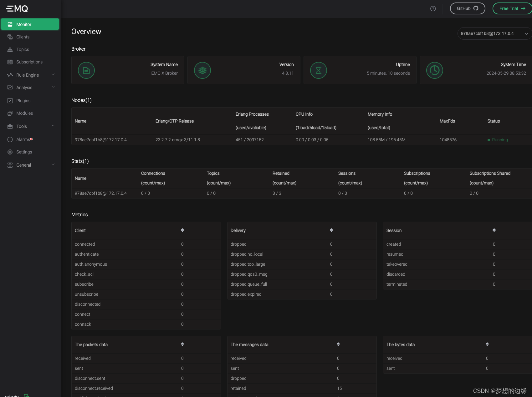Screen dimensions: 532x397
Task: Click the dropped.queue_full metric row
Action: (302, 284)
